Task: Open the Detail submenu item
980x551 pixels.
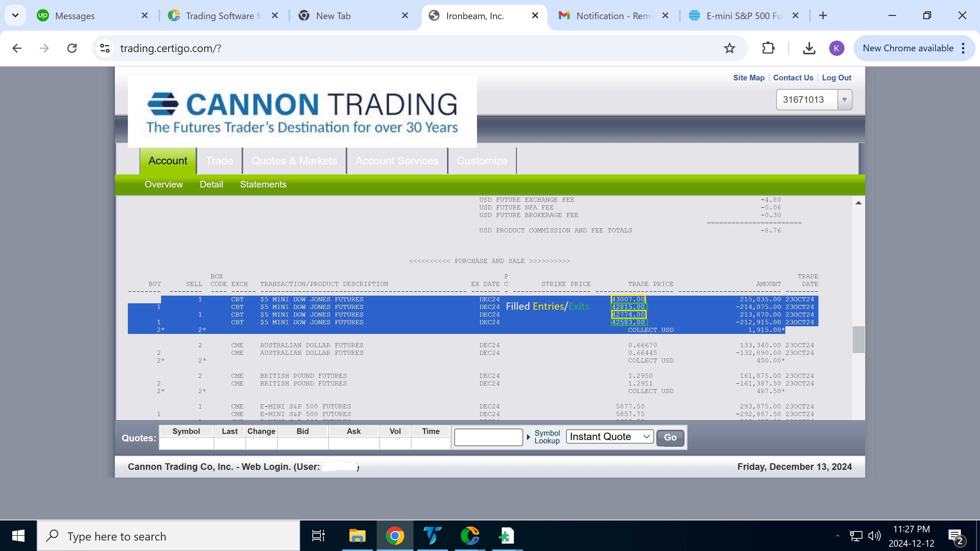Action: (212, 184)
